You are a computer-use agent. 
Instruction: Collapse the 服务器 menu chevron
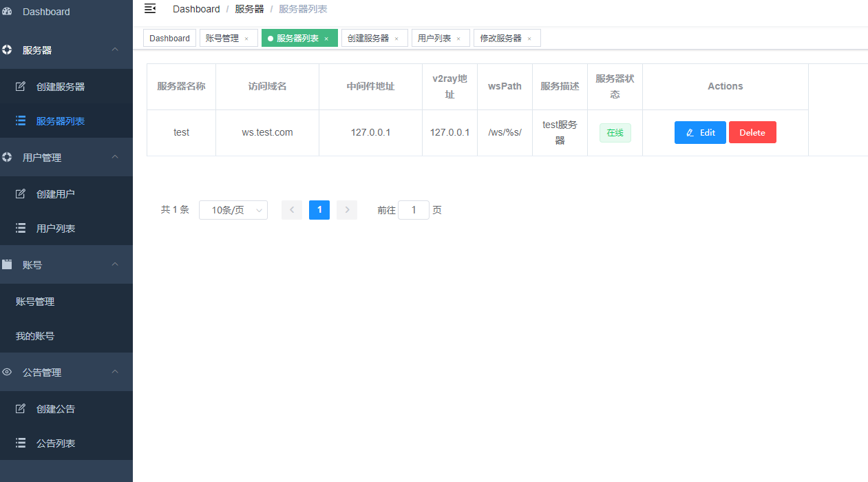tap(115, 50)
